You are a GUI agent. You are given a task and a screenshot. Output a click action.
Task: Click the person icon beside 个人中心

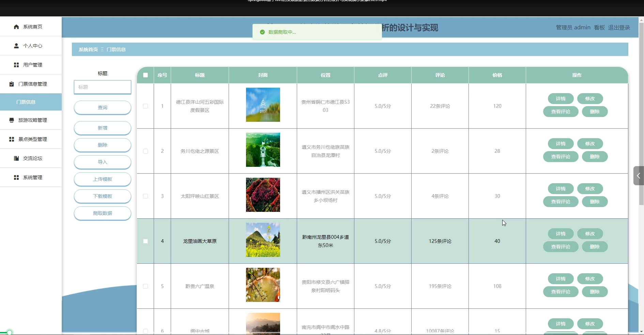(16, 46)
